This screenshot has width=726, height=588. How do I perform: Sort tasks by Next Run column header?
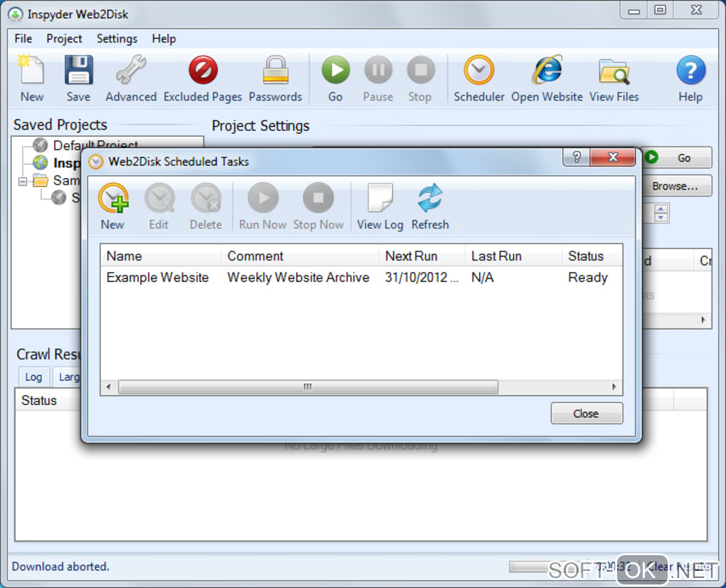coord(422,256)
